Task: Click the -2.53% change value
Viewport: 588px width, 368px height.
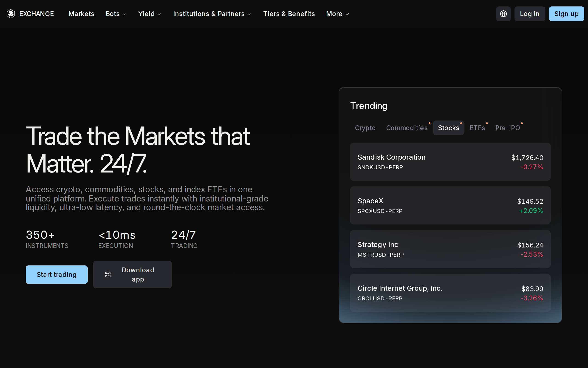Action: tap(532, 254)
